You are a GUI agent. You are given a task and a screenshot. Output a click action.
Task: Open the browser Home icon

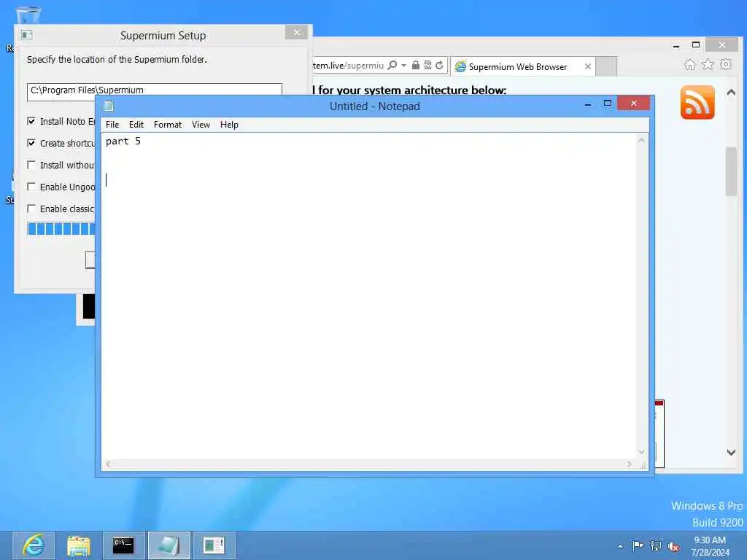[689, 65]
